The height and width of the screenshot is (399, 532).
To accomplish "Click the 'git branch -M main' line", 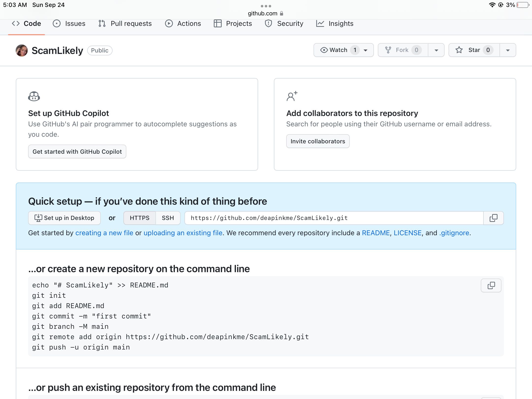I will pyautogui.click(x=70, y=327).
